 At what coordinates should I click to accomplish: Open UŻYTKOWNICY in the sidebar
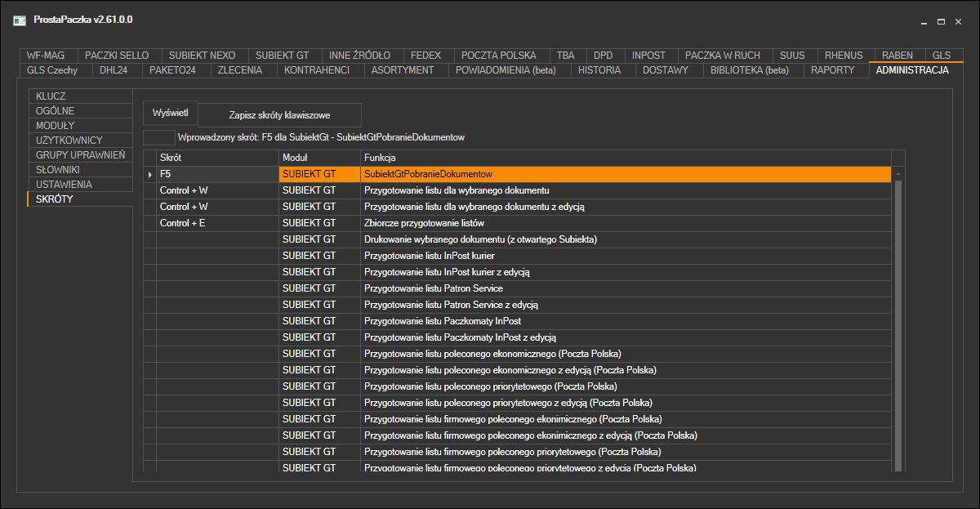click(x=80, y=140)
